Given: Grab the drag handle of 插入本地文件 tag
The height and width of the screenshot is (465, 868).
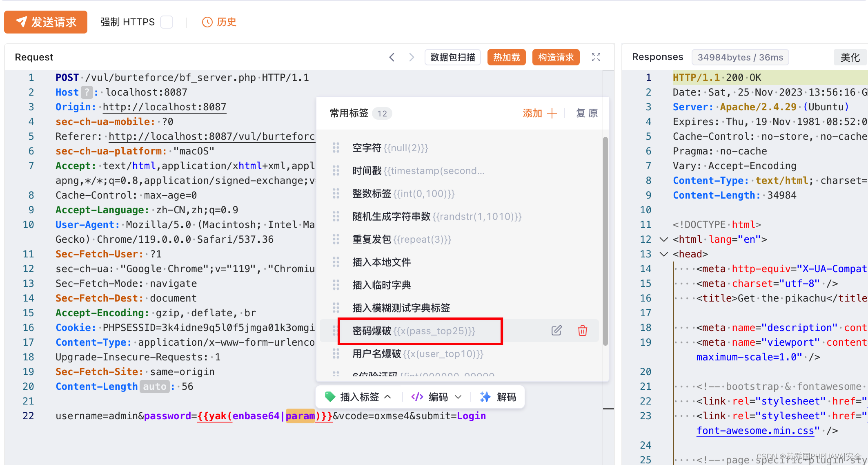Looking at the screenshot, I should click(x=336, y=262).
